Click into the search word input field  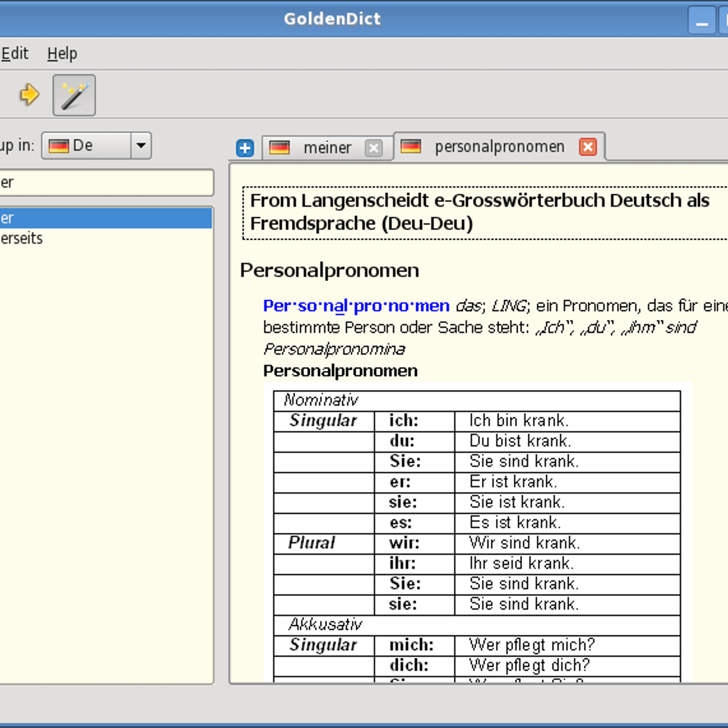106,182
